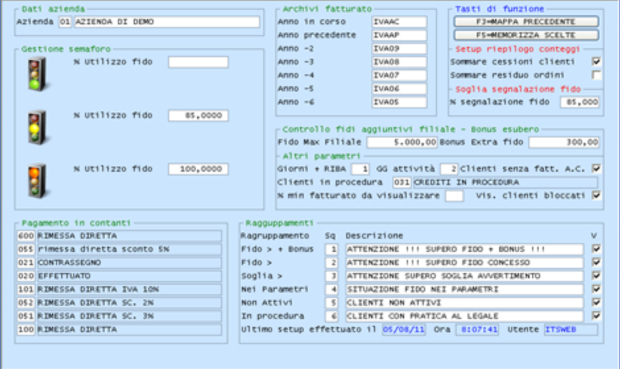The image size is (620, 369).
Task: Click the Anno in corso IVAAC field
Action: coord(399,22)
